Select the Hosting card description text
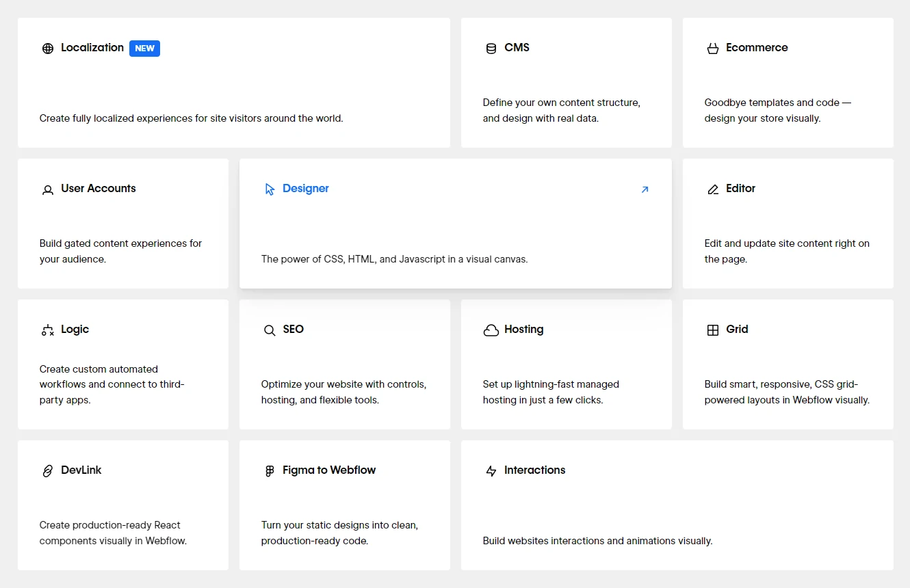Screen dimensions: 910x588 point(551,392)
